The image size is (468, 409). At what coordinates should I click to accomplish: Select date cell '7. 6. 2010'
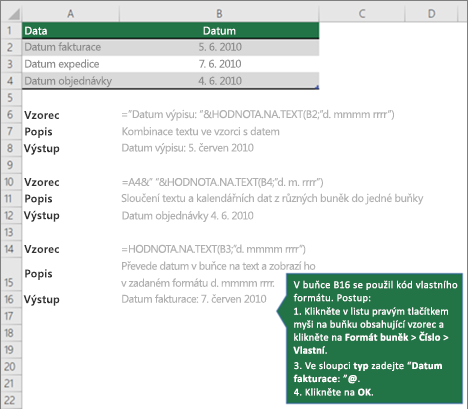pyautogui.click(x=219, y=64)
